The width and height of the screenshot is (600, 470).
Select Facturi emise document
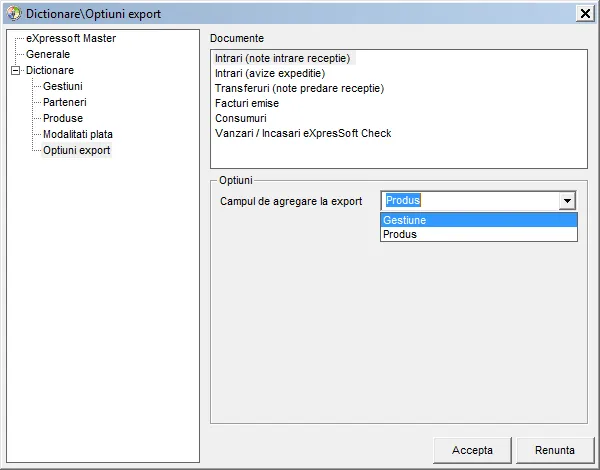[x=247, y=103]
